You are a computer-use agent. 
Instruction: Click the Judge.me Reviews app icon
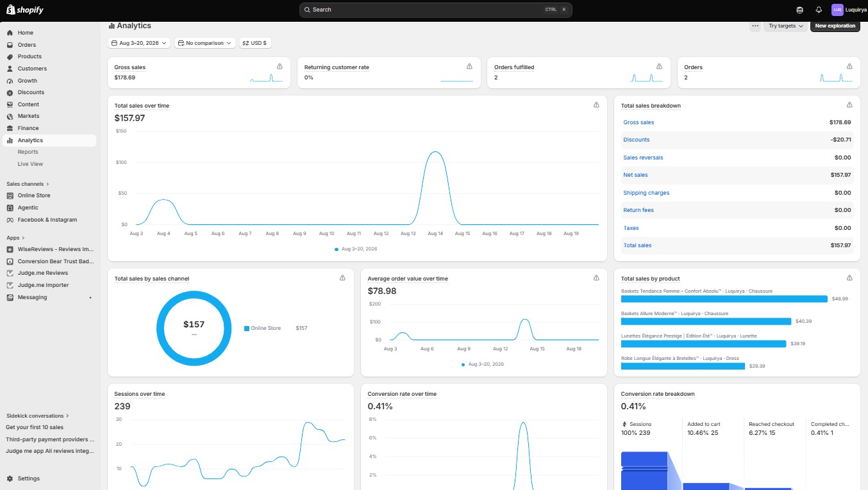[10, 273]
